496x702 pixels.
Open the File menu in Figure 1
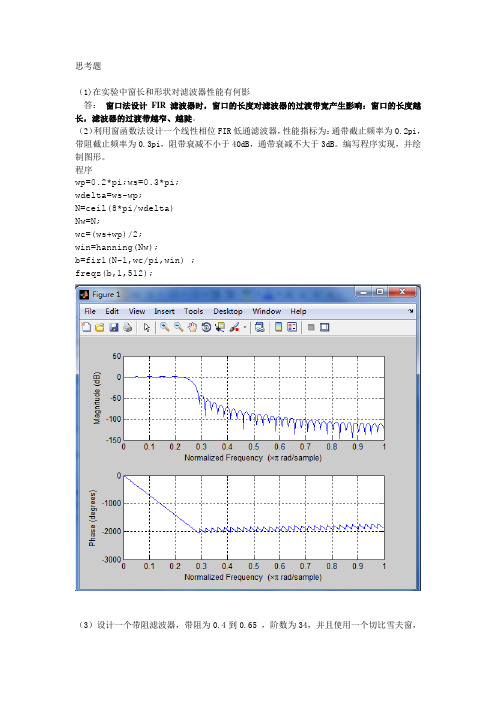pos(90,311)
